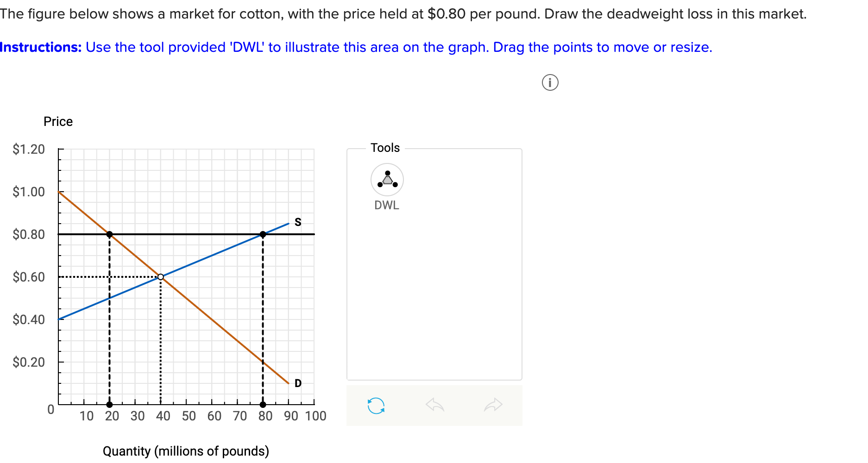This screenshot has width=868, height=463.
Task: Click the Quantity (millions of pounds) axis title
Action: (186, 451)
